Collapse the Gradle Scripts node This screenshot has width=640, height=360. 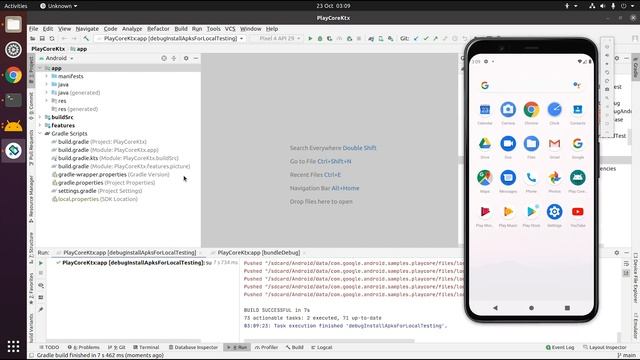[x=40, y=133]
